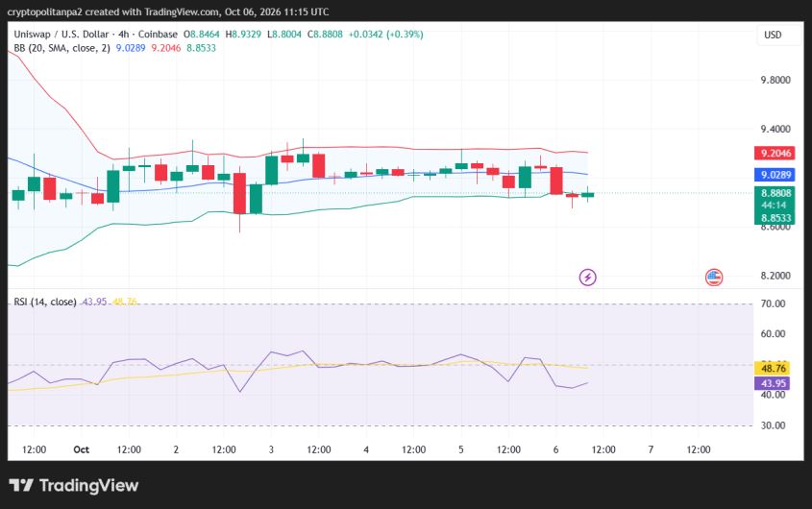Click the H8.9329 high value in header
Viewport: 812px width, 509px height.
[x=243, y=35]
